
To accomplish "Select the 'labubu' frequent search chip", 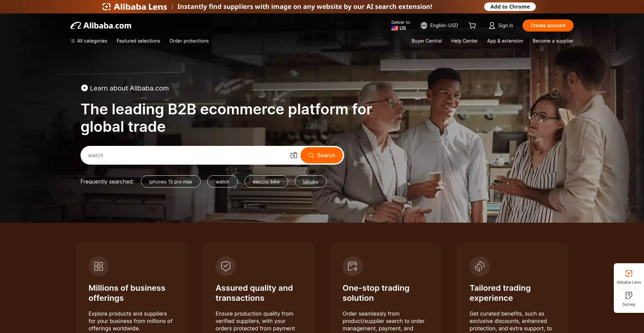I will [311, 181].
